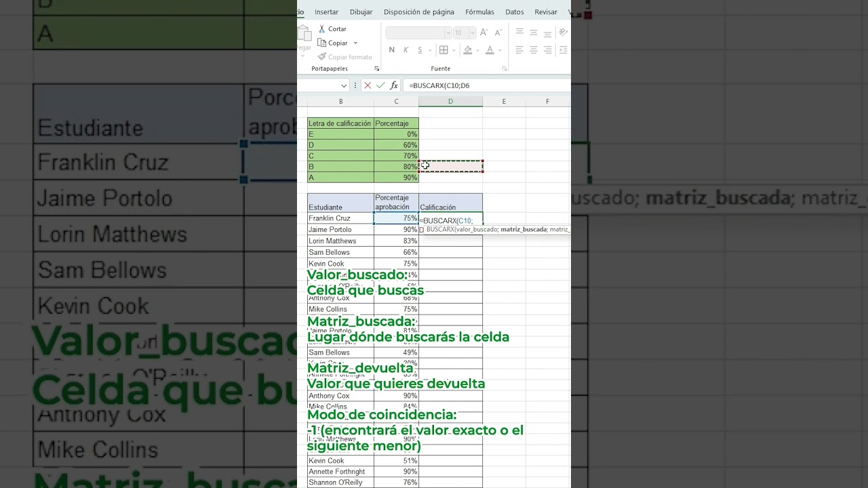Click the Copiar copy icon
Viewport: 868px width, 488px height.
[x=322, y=43]
